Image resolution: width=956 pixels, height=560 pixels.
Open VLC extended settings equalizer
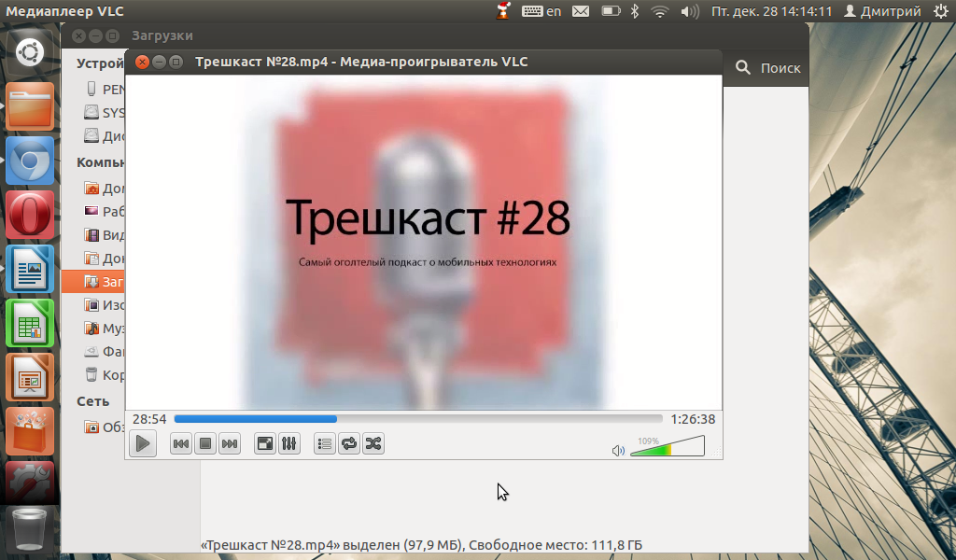(x=289, y=443)
